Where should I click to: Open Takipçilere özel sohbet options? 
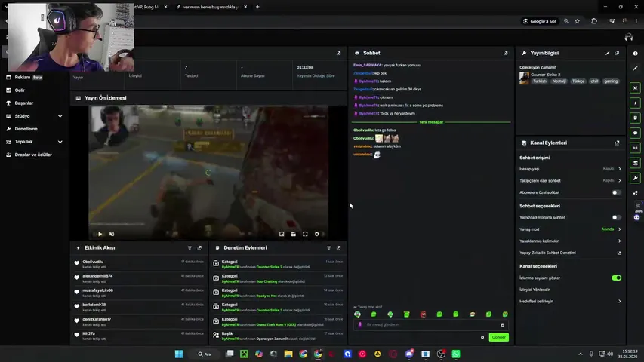pos(619,180)
